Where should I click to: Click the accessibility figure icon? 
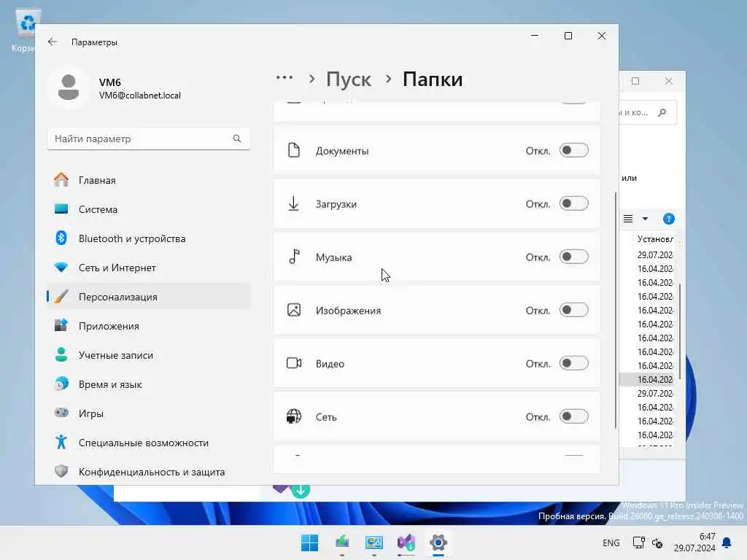click(x=61, y=442)
